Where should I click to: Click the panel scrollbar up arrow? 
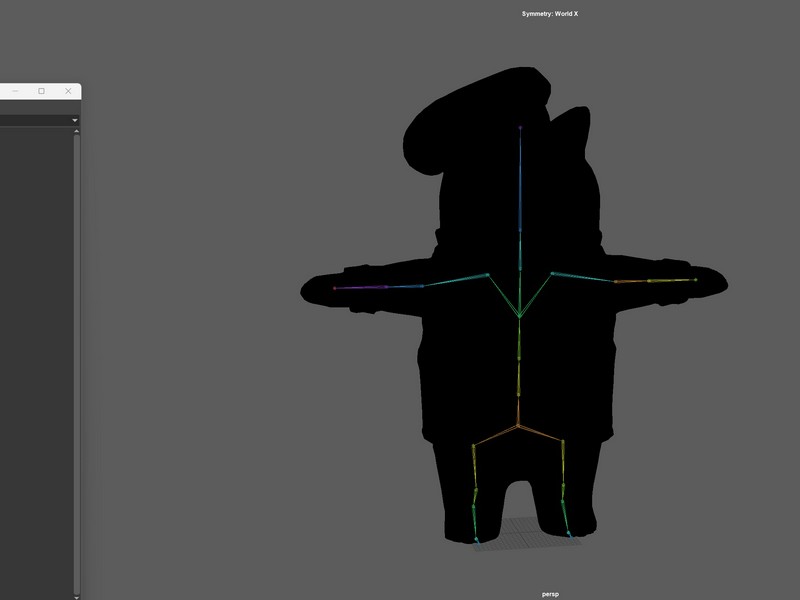click(77, 131)
